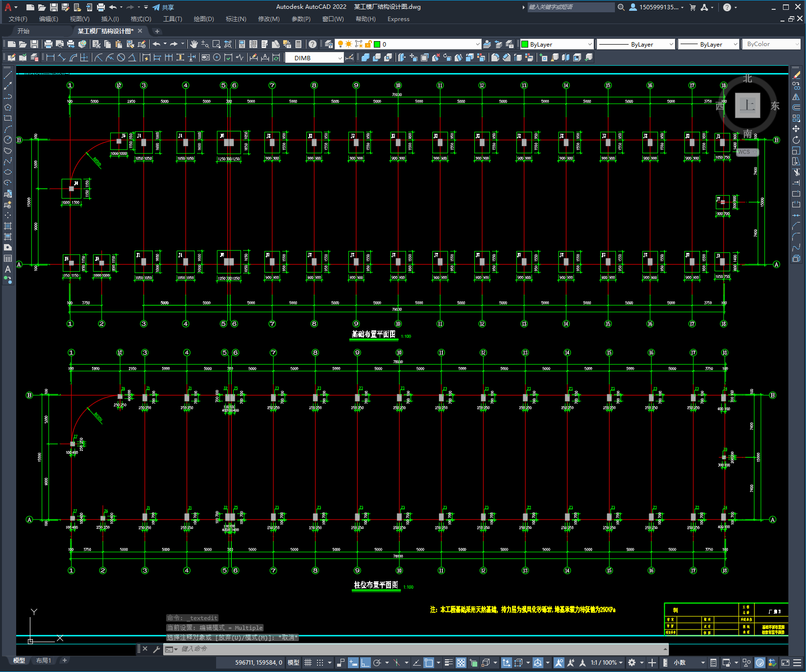The image size is (806, 672).
Task: Select the Multiline Text A tool
Action: point(8,269)
